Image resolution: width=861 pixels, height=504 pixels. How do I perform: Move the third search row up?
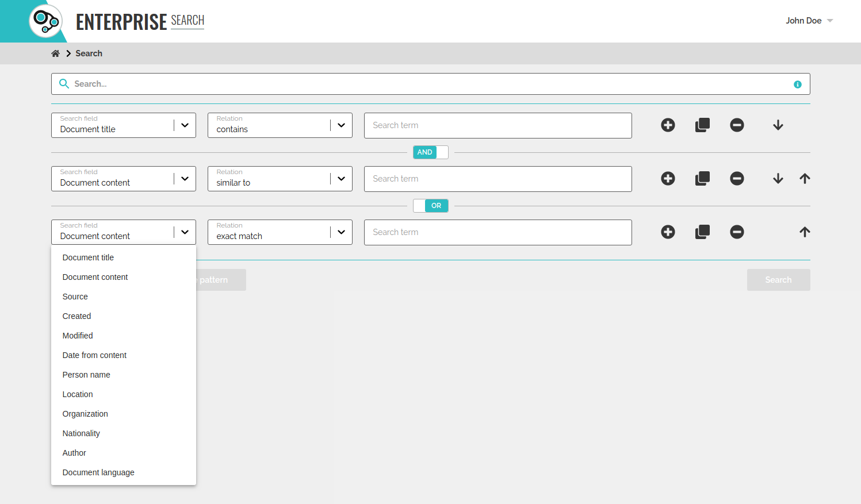(x=805, y=232)
